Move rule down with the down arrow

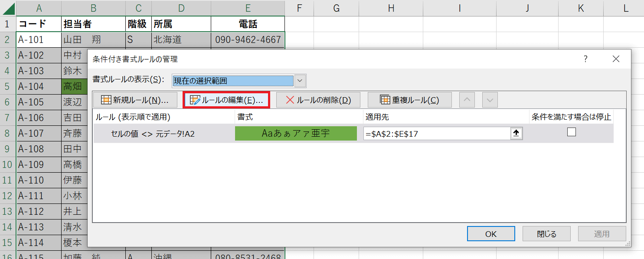coord(490,100)
